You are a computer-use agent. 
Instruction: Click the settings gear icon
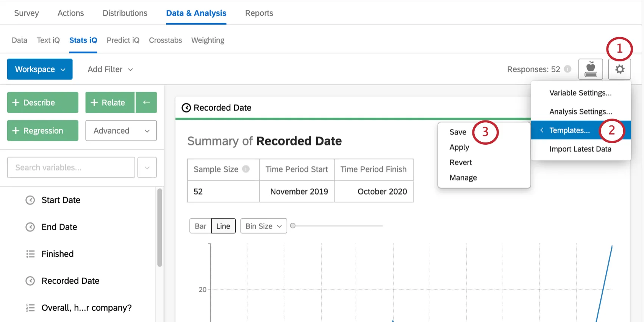619,69
